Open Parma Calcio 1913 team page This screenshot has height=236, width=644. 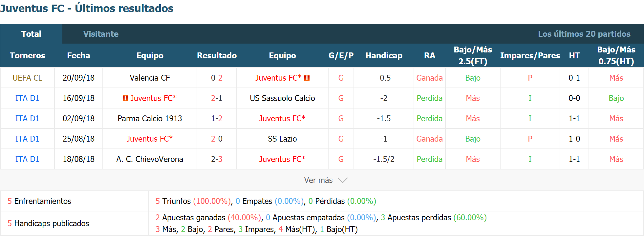(x=150, y=118)
